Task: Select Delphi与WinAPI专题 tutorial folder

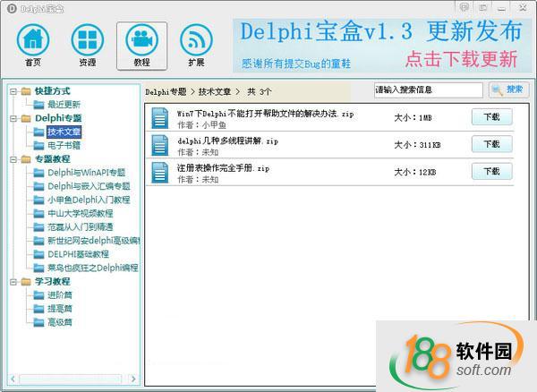Action: (x=86, y=173)
